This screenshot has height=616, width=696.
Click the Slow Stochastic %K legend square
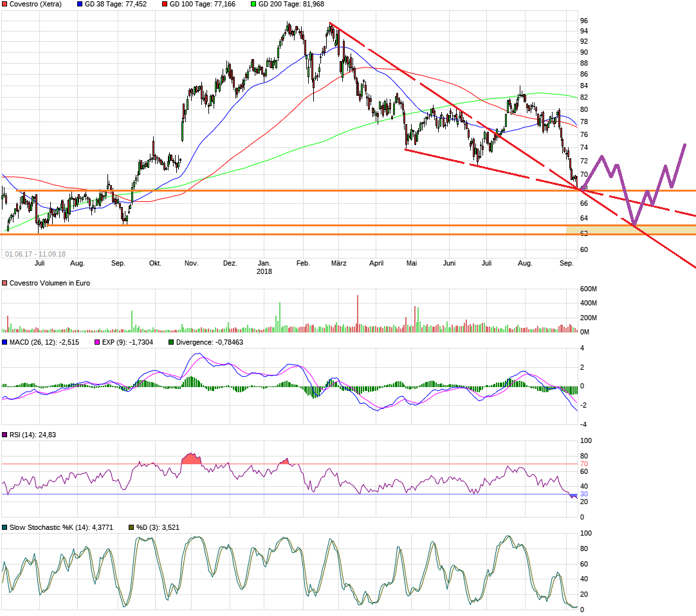point(5,527)
